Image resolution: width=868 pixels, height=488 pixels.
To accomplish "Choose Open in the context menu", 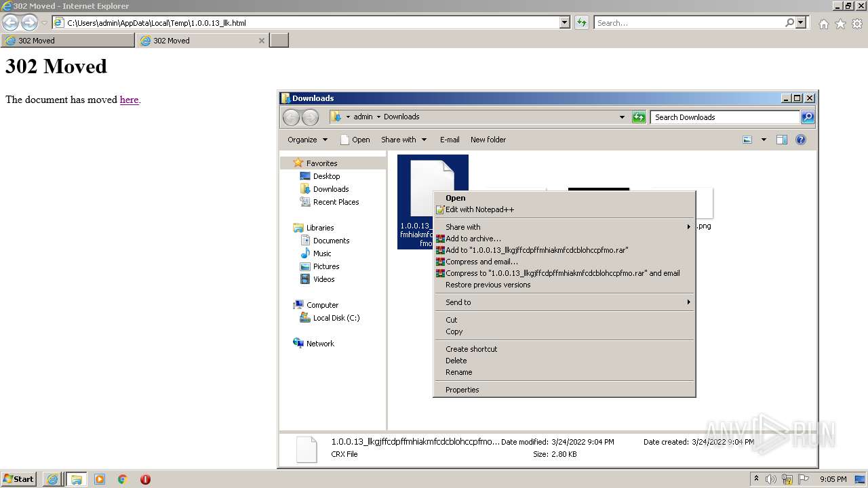I will pyautogui.click(x=564, y=198).
